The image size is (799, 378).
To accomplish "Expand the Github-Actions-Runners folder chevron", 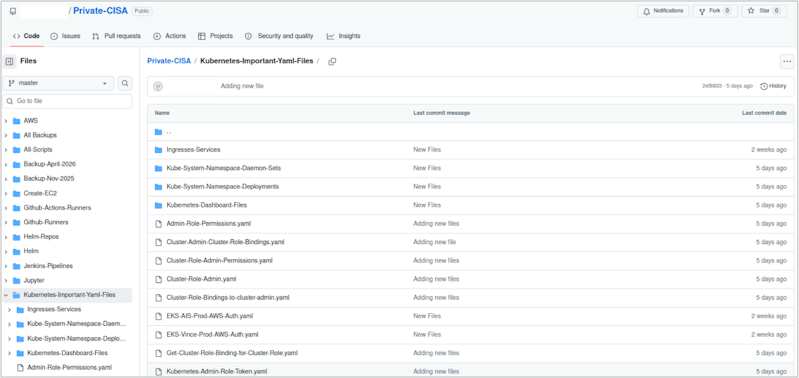I will tap(6, 208).
